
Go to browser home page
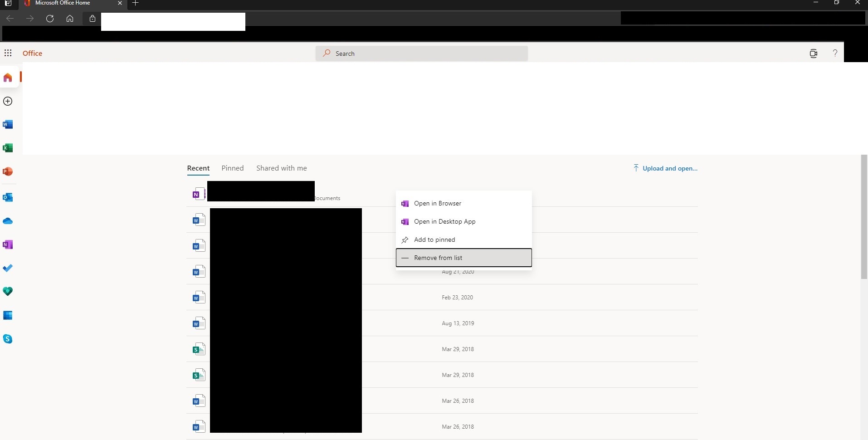[70, 19]
